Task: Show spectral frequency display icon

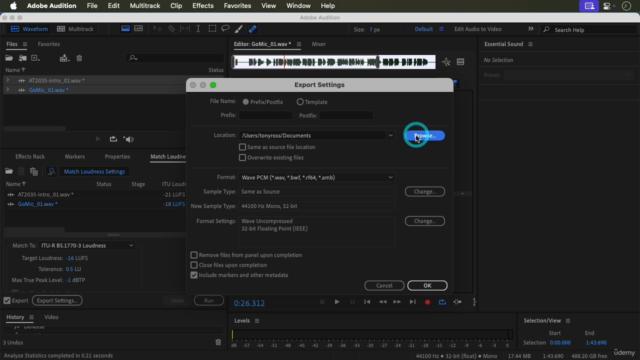Action: pos(125,29)
